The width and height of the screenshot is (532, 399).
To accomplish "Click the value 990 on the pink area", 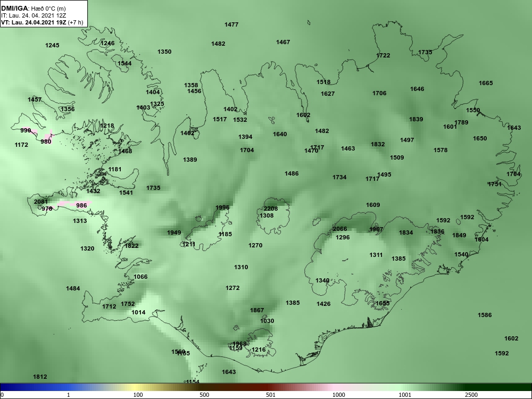I will pyautogui.click(x=26, y=130).
